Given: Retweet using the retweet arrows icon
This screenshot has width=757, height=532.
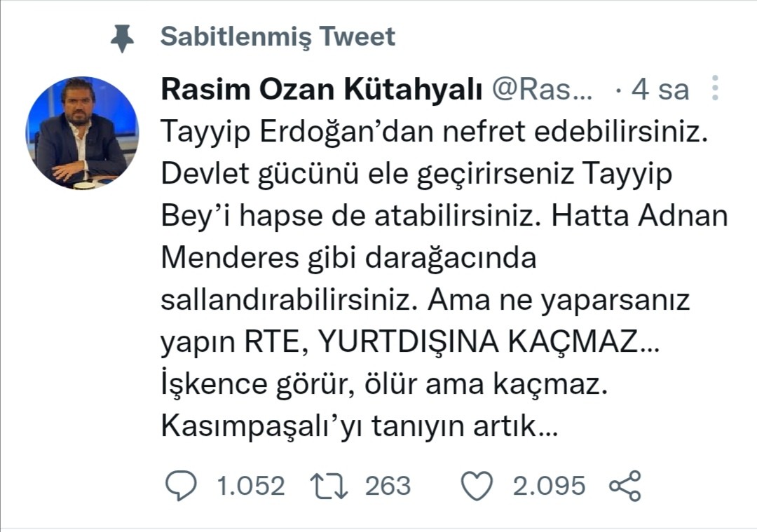Looking at the screenshot, I should pos(329,485).
